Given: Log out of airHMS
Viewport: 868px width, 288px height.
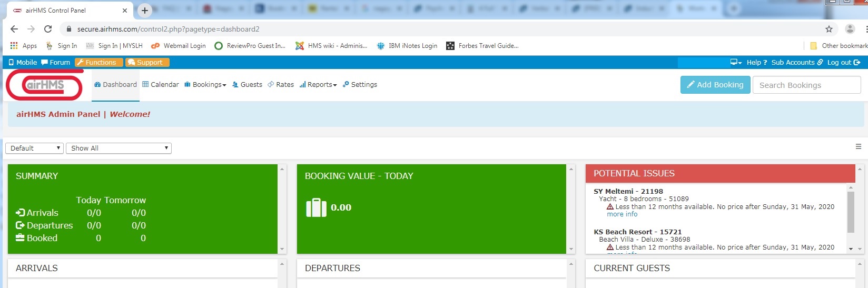Looking at the screenshot, I should [844, 62].
